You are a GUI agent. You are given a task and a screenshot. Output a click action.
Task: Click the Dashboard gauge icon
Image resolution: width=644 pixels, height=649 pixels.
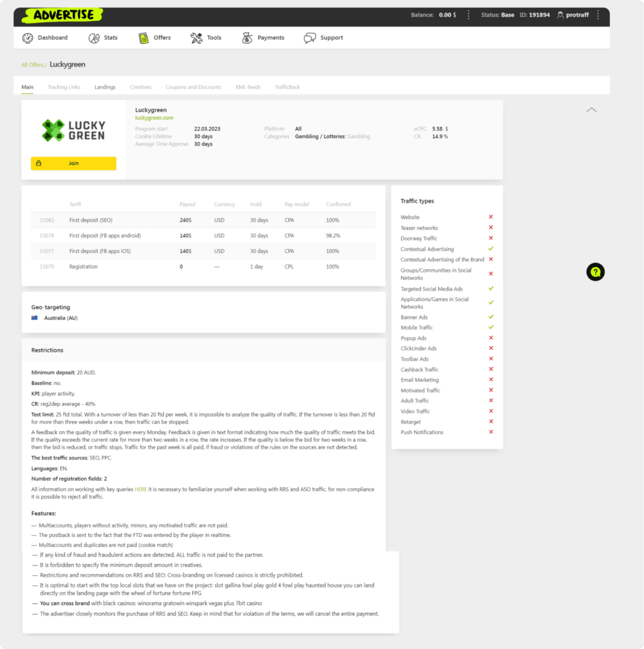pos(27,38)
